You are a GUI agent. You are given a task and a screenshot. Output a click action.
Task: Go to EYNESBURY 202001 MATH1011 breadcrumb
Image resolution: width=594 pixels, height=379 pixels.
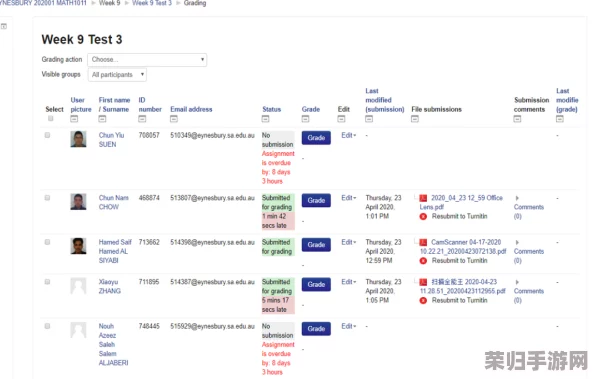pos(43,3)
